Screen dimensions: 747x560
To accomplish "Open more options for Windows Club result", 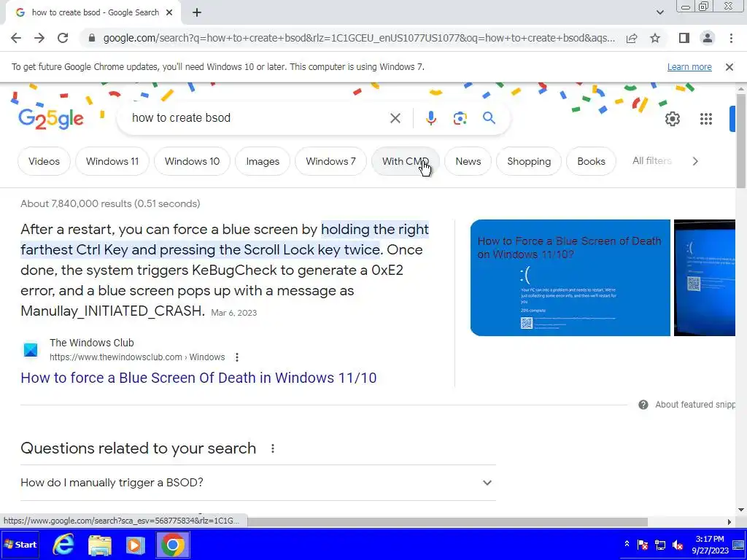I will (x=237, y=357).
